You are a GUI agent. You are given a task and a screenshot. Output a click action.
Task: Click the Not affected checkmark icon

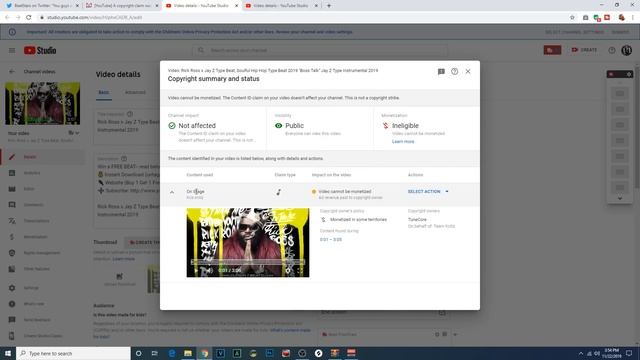172,126
